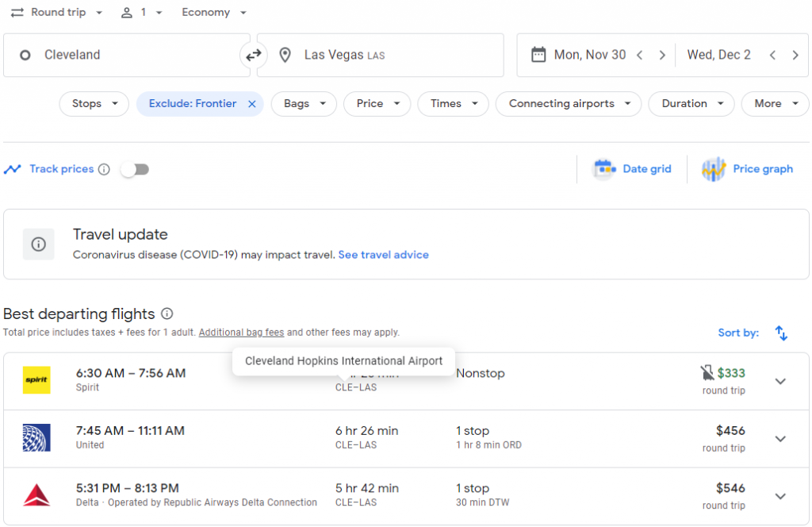Open the Date grid
The image size is (812, 527).
point(632,169)
